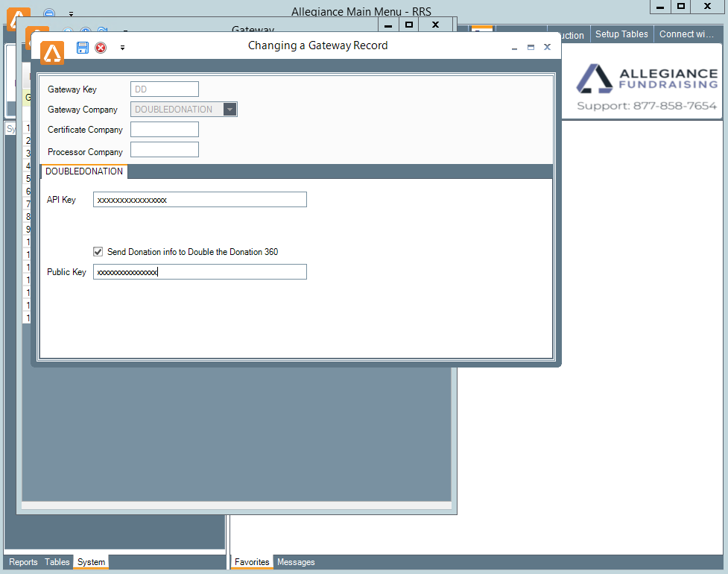This screenshot has height=574, width=728.
Task: Open quick access toolbar dropdown arrow in record window
Action: [122, 48]
